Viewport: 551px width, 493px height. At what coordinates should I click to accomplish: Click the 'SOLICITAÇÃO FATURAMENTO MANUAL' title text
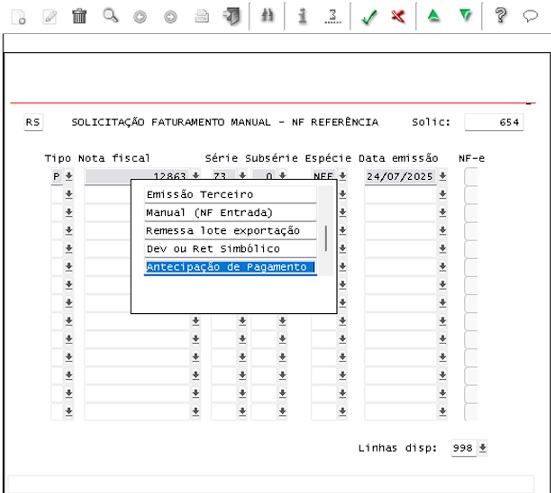(171, 122)
